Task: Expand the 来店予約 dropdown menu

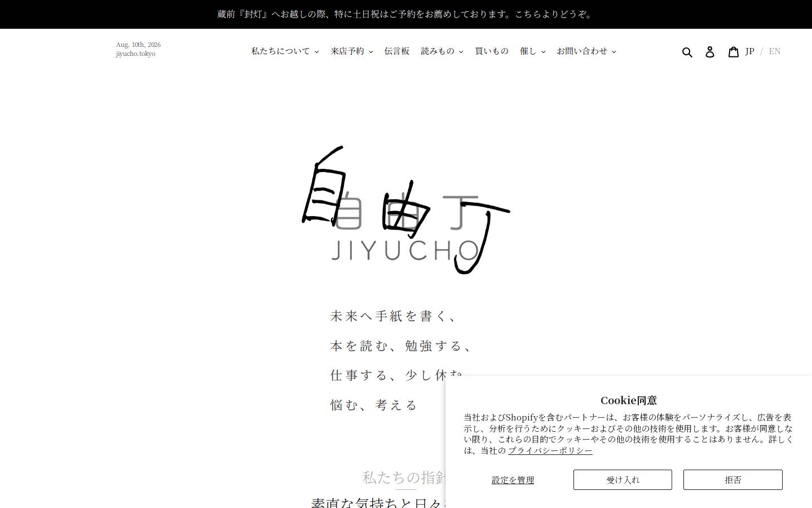Action: click(x=352, y=51)
